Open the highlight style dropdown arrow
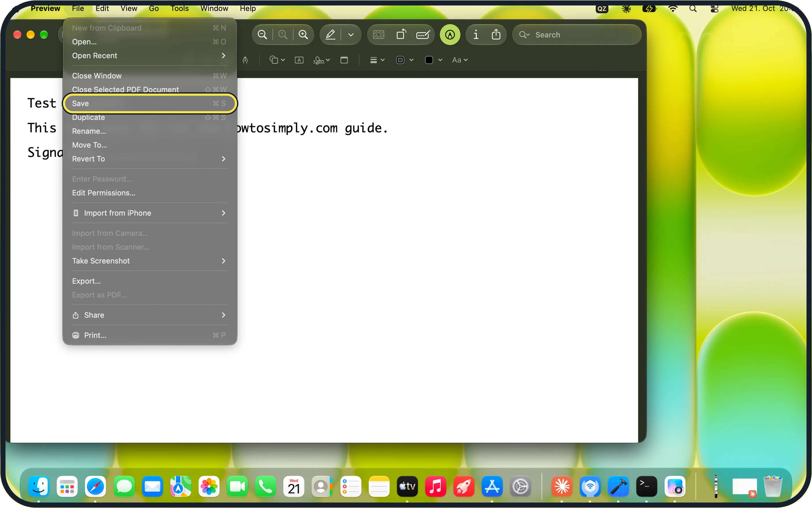Viewport: 812px width, 508px height. tap(351, 35)
